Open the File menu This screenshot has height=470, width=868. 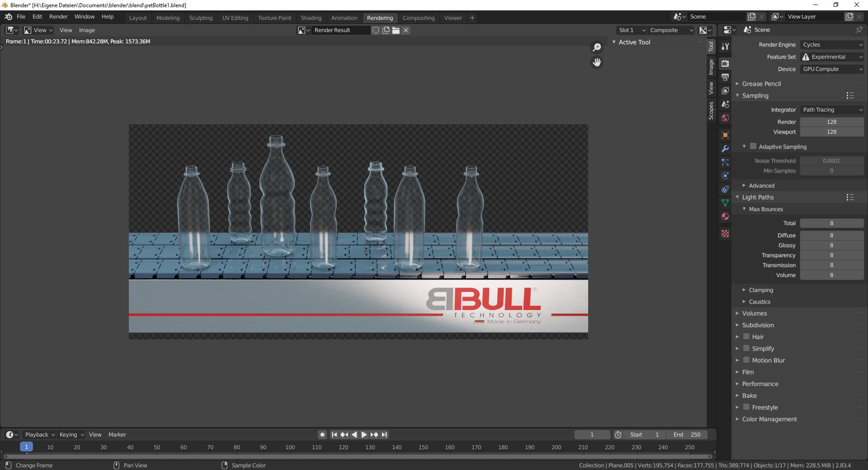click(21, 17)
